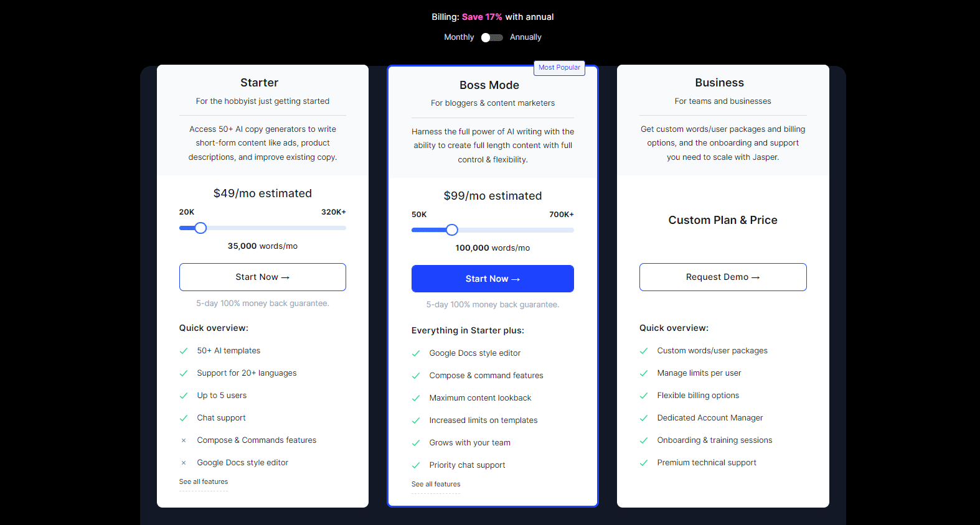Click checkmark beside Priority chat support

click(x=416, y=465)
